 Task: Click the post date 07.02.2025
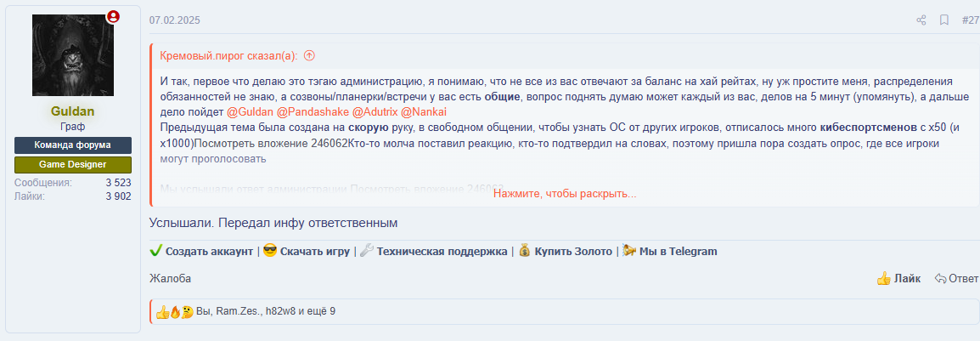(174, 20)
